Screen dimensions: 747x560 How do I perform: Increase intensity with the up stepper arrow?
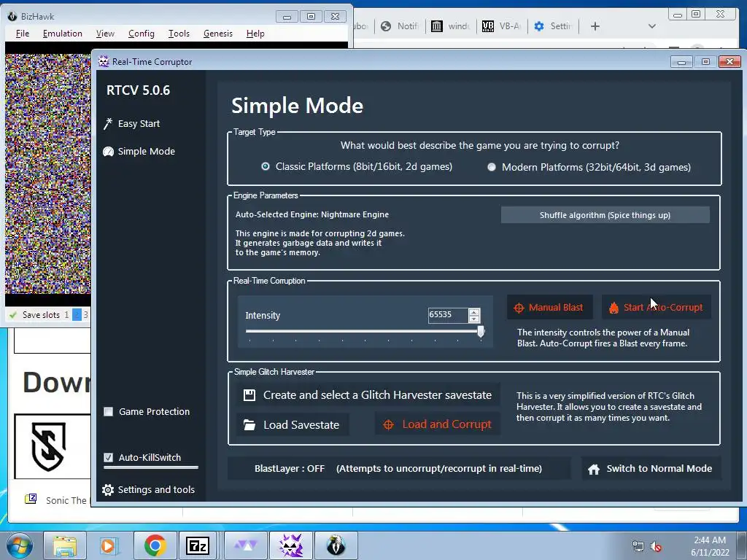pos(474,312)
